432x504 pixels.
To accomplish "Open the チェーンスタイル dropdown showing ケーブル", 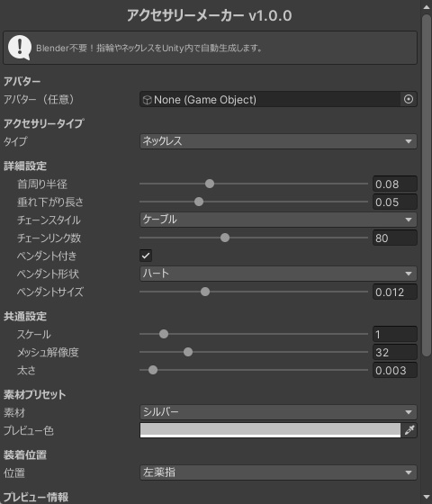I will point(278,220).
